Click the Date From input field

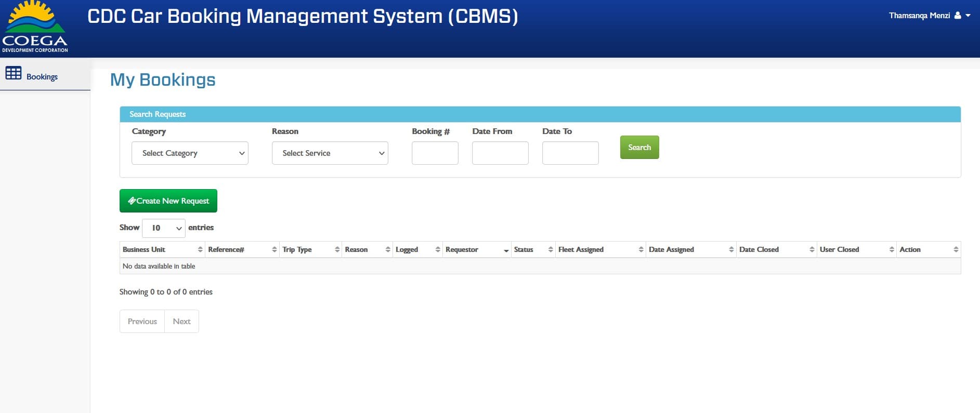[500, 153]
